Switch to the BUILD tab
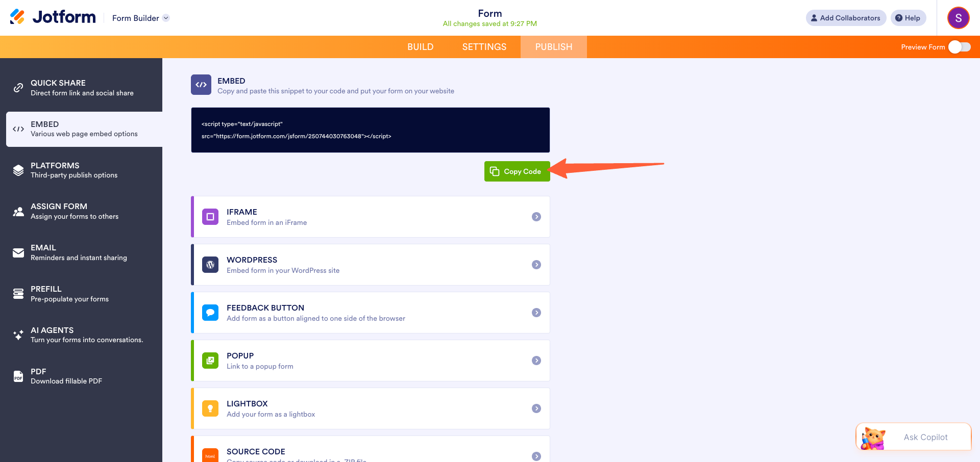980x462 pixels. click(420, 47)
